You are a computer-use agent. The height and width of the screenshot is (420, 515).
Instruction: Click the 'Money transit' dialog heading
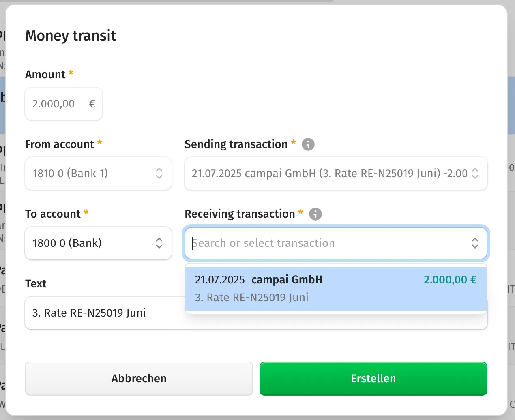point(71,36)
